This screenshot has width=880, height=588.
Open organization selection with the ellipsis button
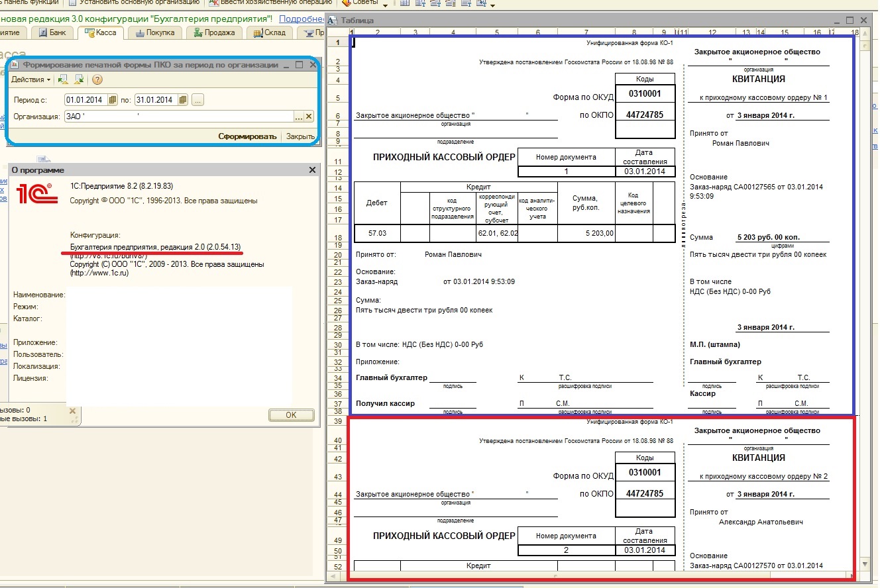(x=298, y=117)
